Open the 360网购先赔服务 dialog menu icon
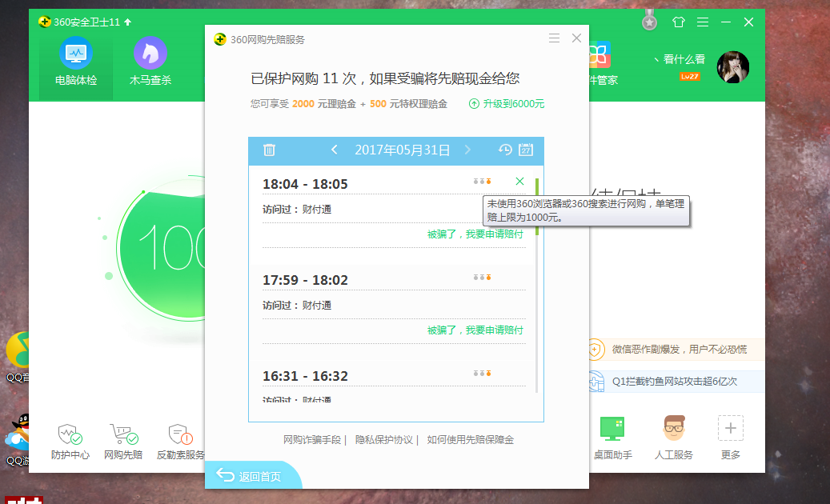The height and width of the screenshot is (504, 830). coord(554,38)
